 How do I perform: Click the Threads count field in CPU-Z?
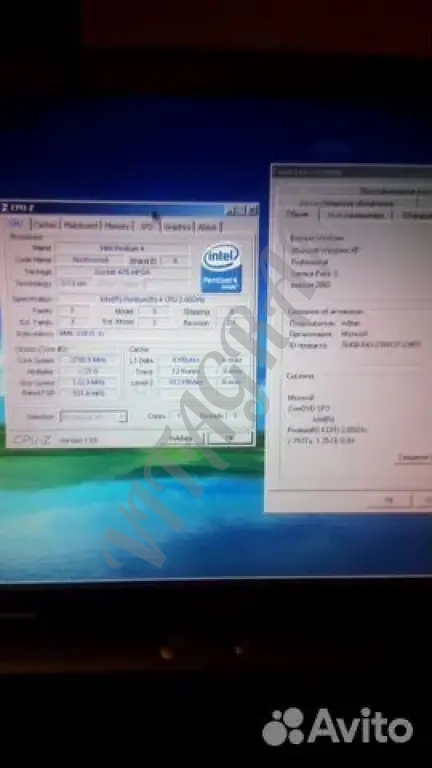(x=235, y=416)
